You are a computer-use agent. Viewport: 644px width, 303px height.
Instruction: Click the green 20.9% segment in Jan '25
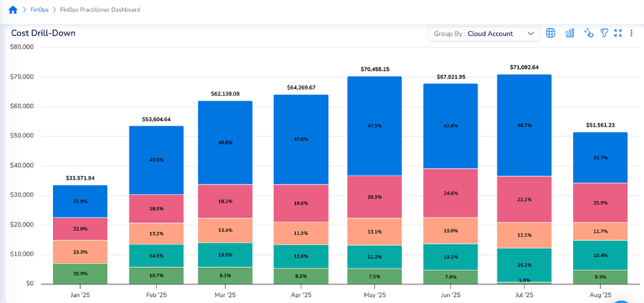pos(80,273)
